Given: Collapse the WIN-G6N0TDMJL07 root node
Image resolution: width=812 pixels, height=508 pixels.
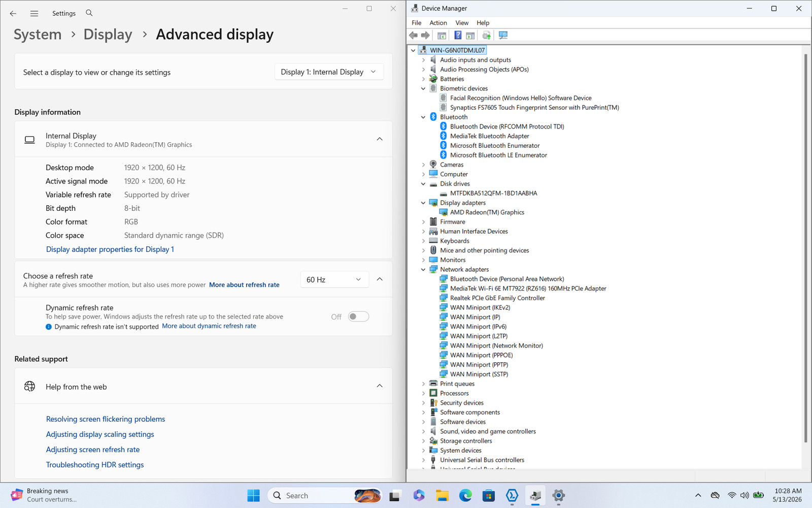Looking at the screenshot, I should tap(413, 50).
